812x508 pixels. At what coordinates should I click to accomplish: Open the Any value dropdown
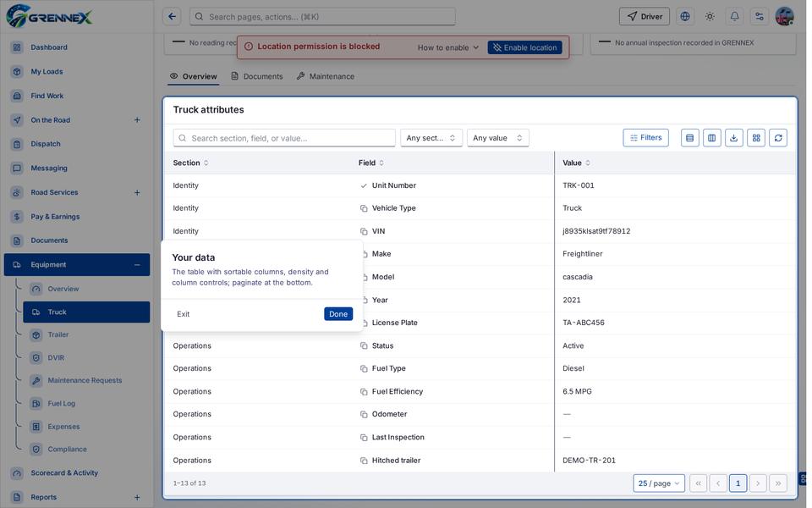pyautogui.click(x=497, y=138)
